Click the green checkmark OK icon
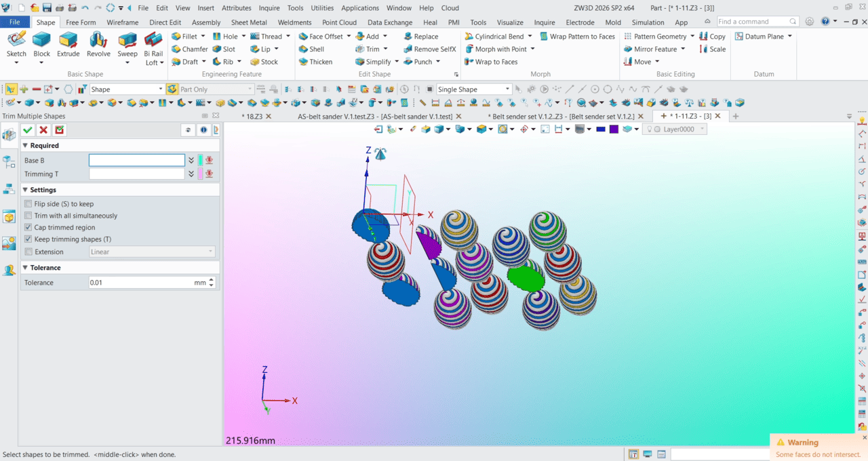The height and width of the screenshot is (461, 868). point(28,130)
